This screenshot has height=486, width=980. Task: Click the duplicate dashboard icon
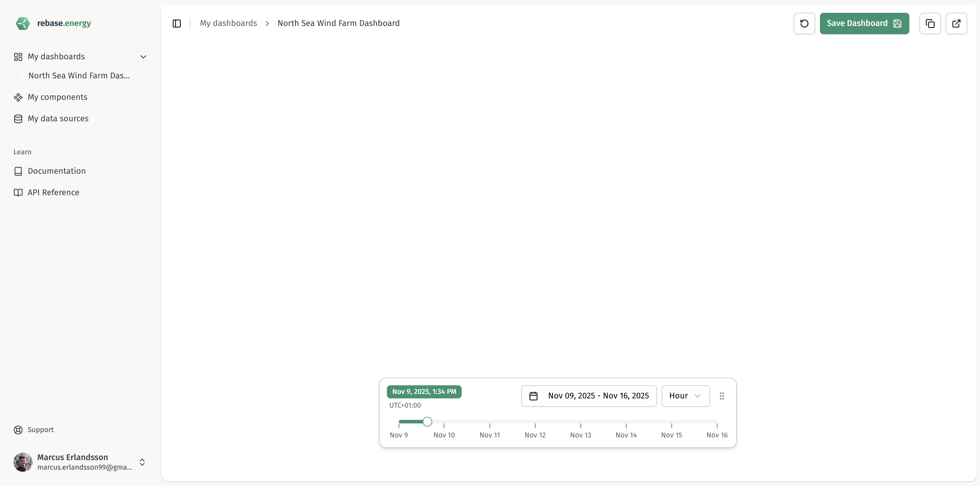[930, 23]
